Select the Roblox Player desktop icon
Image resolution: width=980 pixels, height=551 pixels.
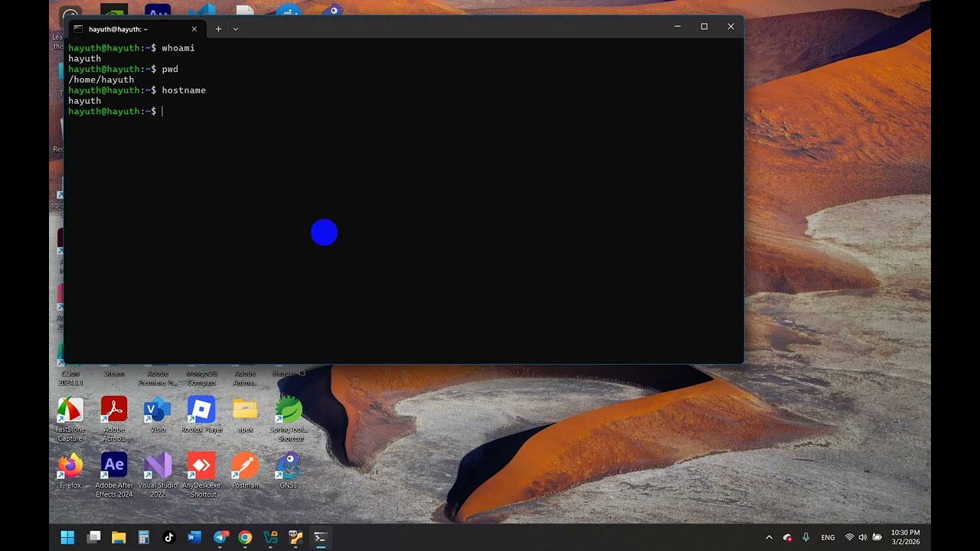tap(201, 415)
